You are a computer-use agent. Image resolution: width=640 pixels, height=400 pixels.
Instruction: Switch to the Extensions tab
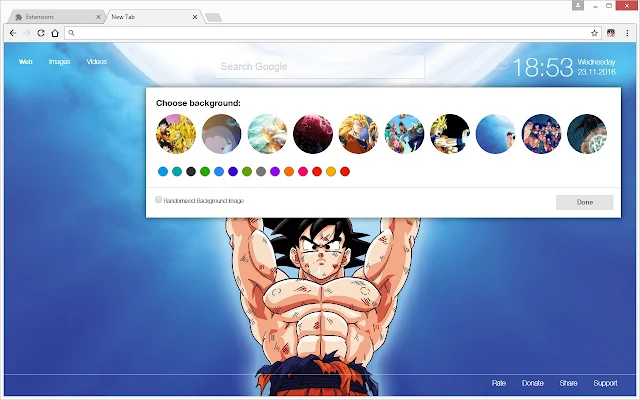pyautogui.click(x=57, y=17)
